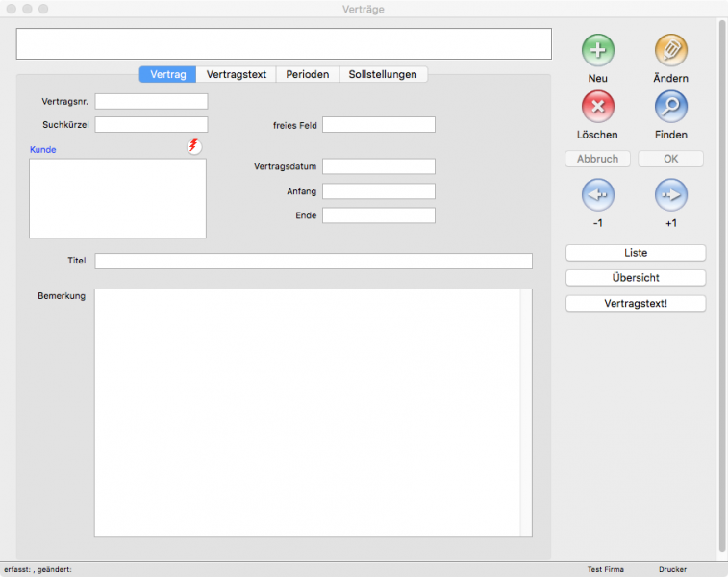Click the red lightning icon above Kunde box
Image resolution: width=728 pixels, height=577 pixels.
(195, 146)
